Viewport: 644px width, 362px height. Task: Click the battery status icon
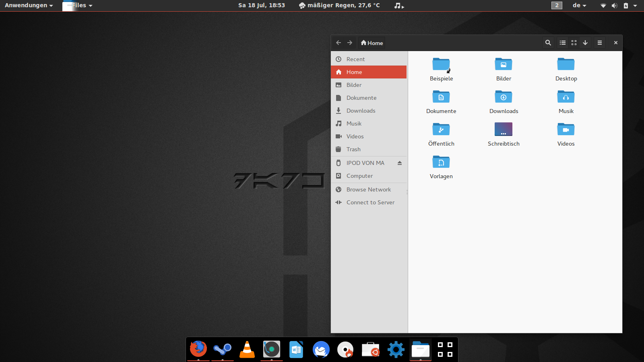click(625, 6)
